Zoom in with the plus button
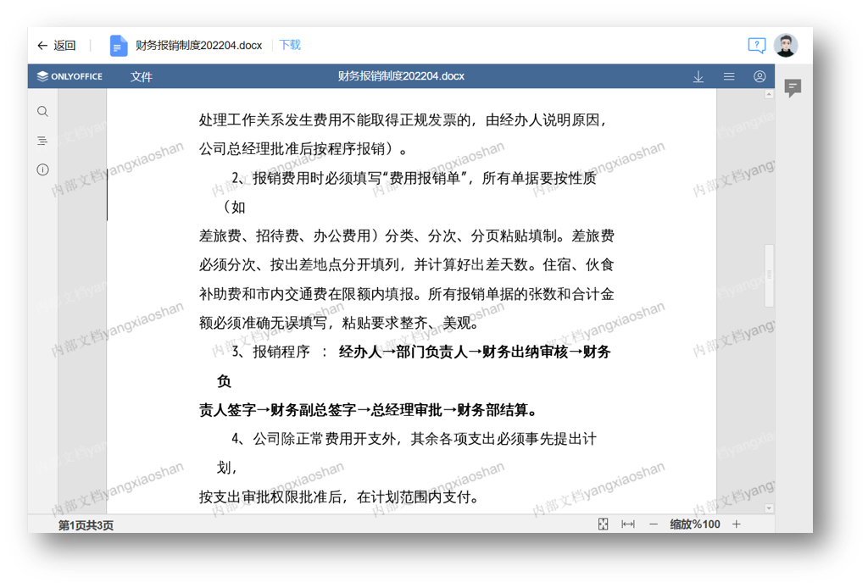 737,524
